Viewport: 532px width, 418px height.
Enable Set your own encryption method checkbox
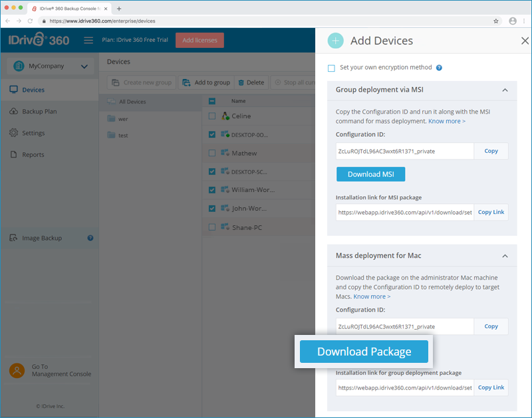[x=331, y=68]
